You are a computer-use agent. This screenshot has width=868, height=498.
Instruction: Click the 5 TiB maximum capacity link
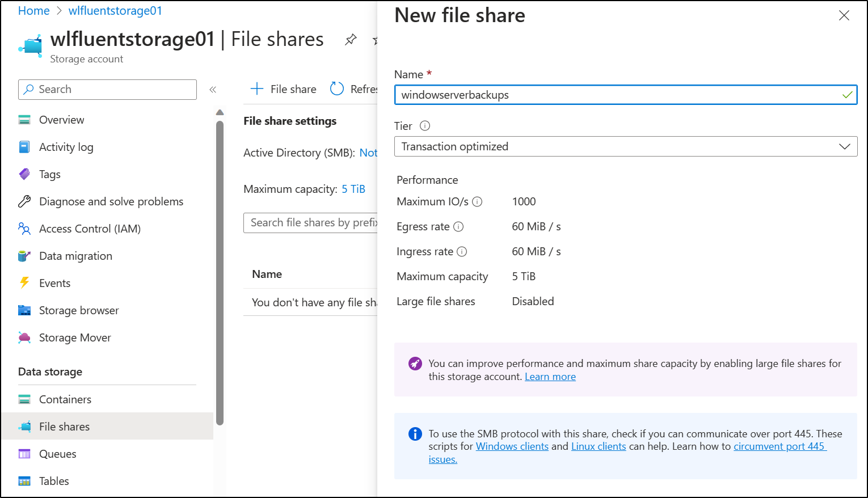click(x=353, y=189)
